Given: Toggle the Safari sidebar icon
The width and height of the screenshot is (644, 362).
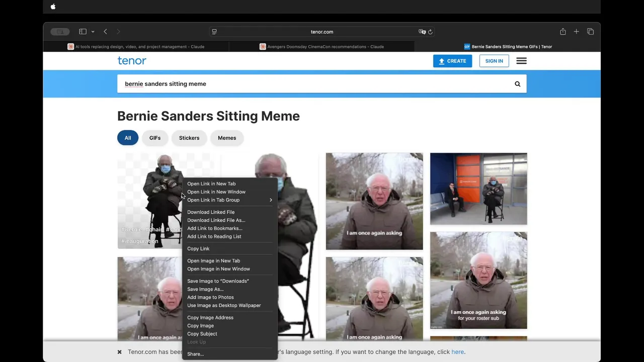Looking at the screenshot, I should pos(83,32).
